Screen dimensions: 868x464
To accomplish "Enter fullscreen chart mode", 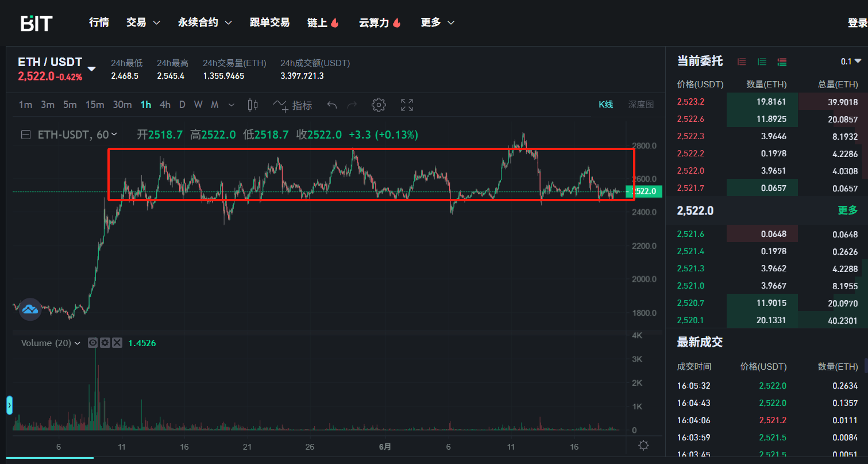I will pos(407,105).
